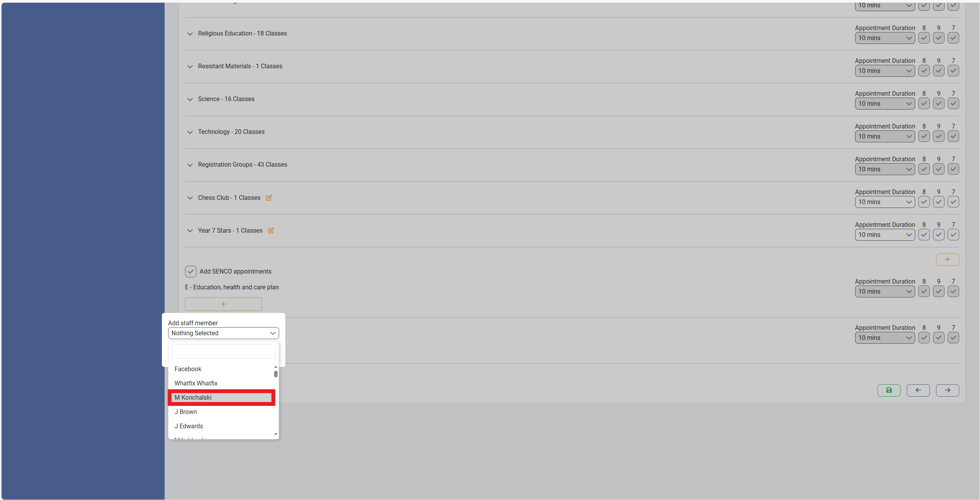Click the green save icon button

point(889,390)
